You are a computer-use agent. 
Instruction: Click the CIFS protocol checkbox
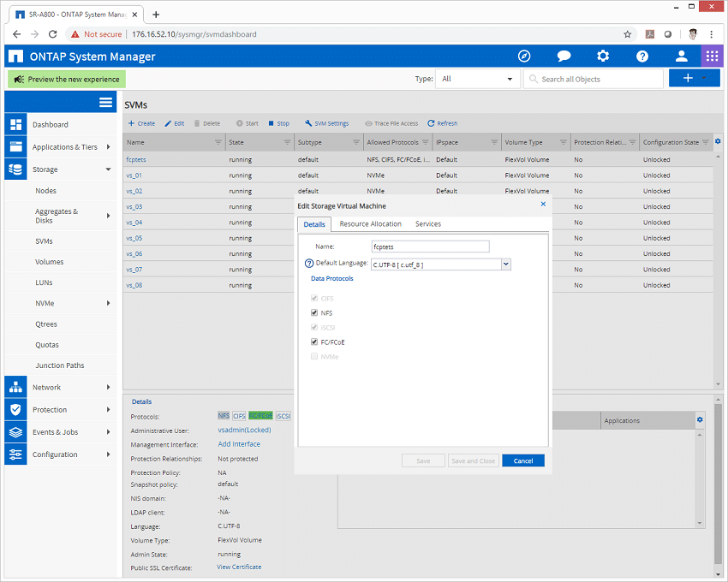314,298
